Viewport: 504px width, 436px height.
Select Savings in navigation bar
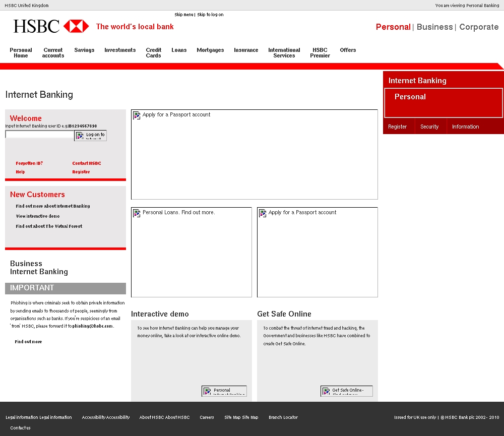pyautogui.click(x=84, y=50)
